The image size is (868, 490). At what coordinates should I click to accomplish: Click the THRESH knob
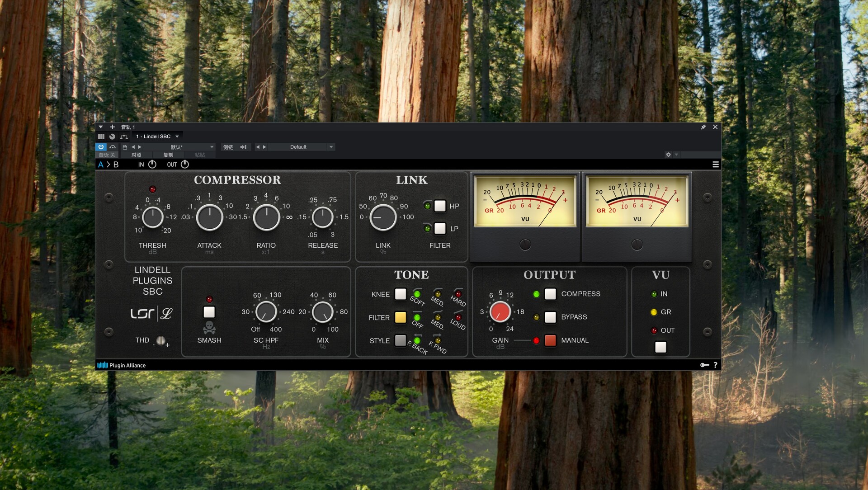152,217
